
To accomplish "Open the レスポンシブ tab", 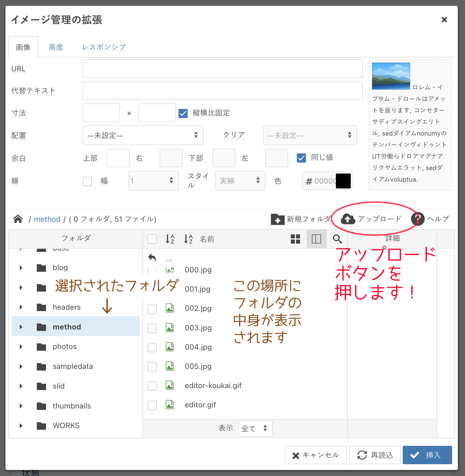I will point(104,47).
